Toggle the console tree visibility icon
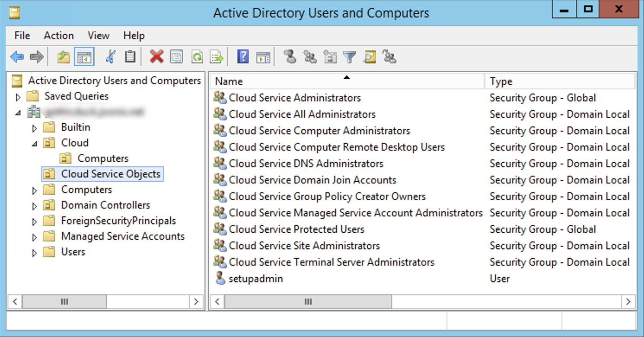The height and width of the screenshot is (337, 644). 84,56
